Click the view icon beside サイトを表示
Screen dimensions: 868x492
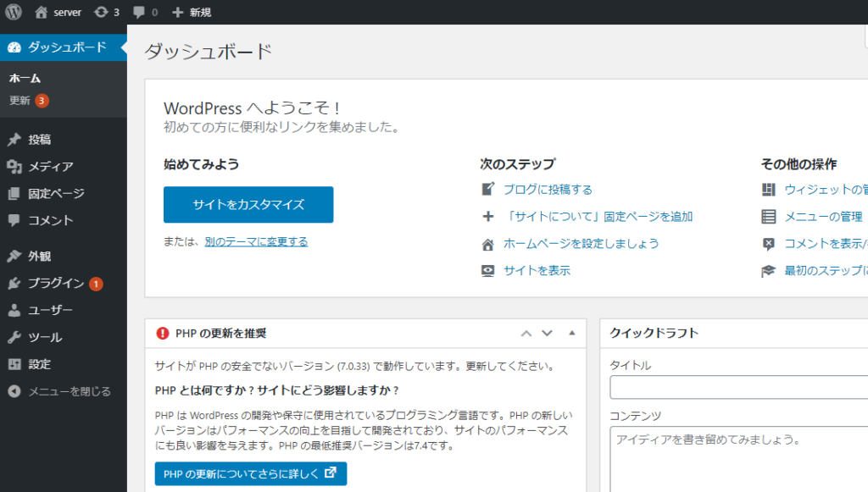click(487, 271)
